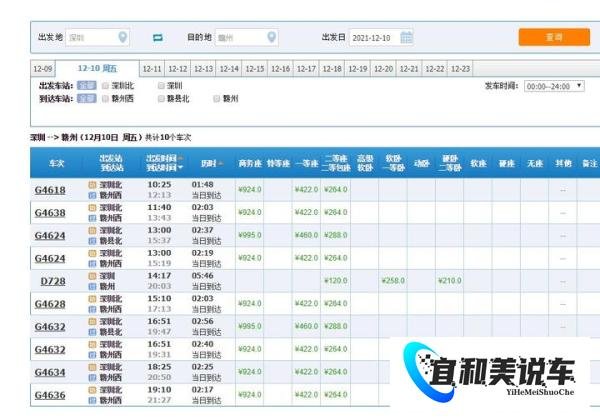Click the origin icon beside 深圳 in row D728
Screen dimensions: 600x420
(x=92, y=276)
